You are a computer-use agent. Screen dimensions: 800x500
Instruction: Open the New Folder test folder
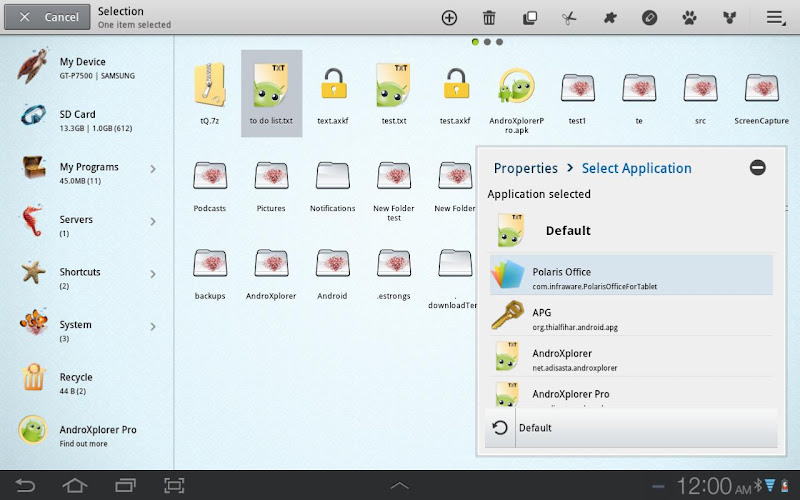click(394, 191)
